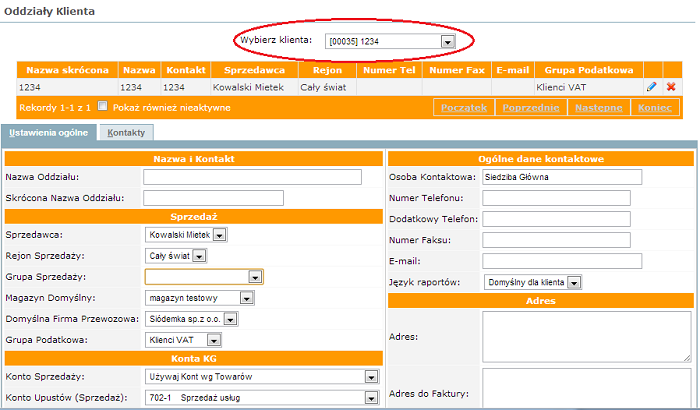This screenshot has width=700, height=410.
Task: Focus the Numer Faksu field
Action: click(x=556, y=240)
